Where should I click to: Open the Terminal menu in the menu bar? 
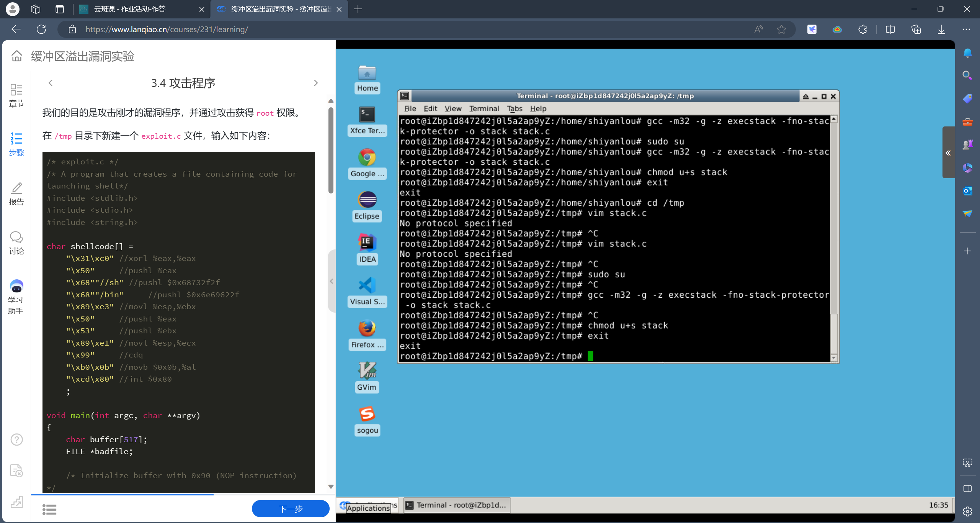[484, 109]
